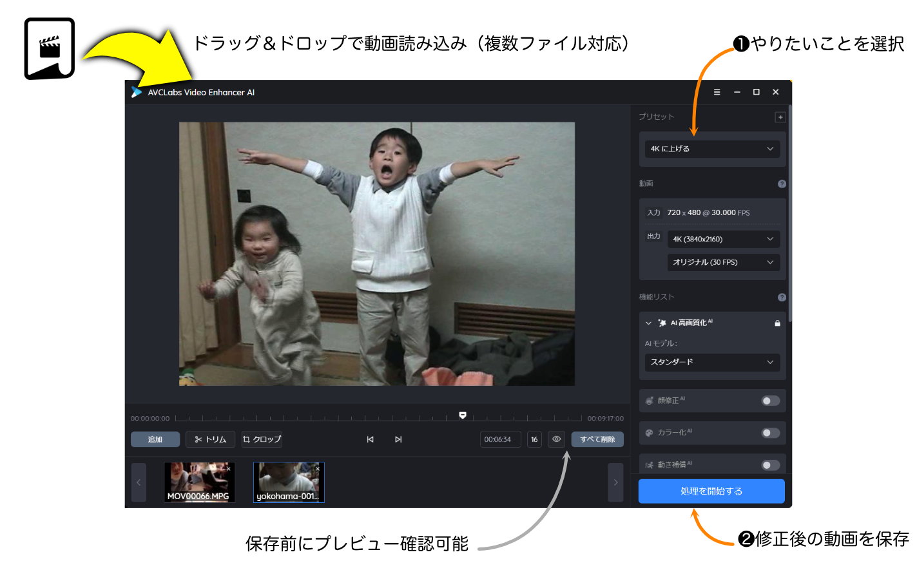This screenshot has height=588, width=917.
Task: Click the lock icon on AI高画質化
Action: click(x=777, y=323)
